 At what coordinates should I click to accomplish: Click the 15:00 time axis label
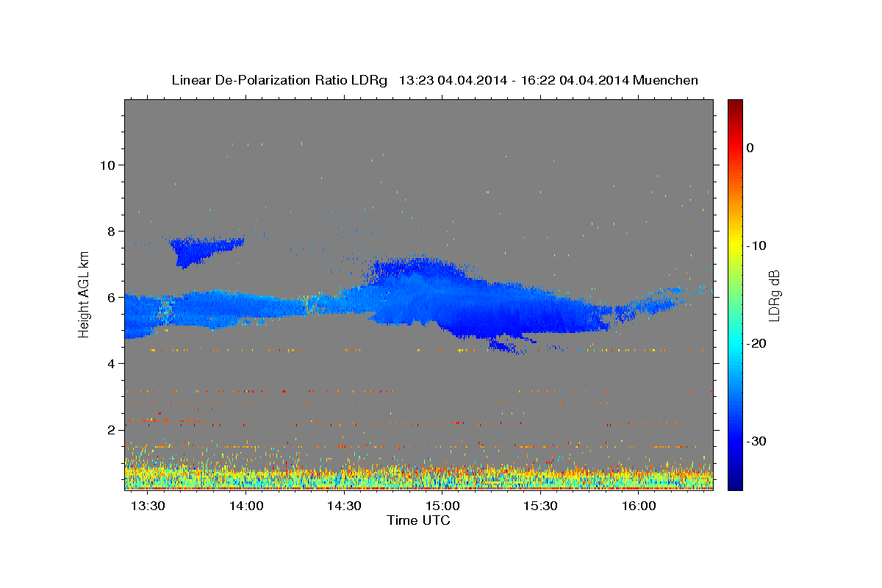(x=442, y=506)
